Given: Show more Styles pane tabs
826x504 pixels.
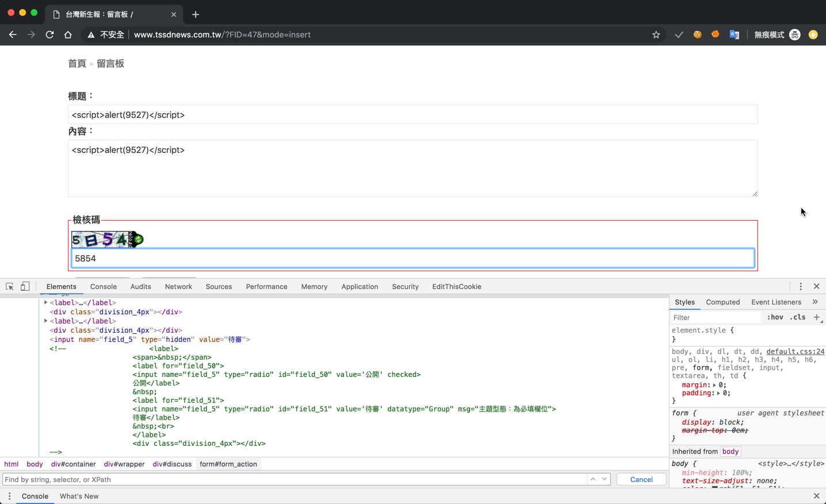Looking at the screenshot, I should (x=815, y=302).
